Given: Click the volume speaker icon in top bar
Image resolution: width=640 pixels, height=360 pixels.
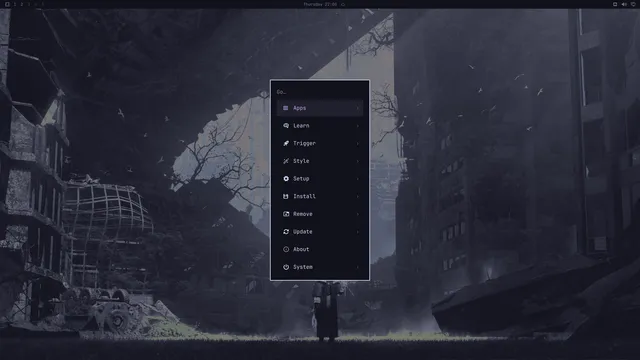Looking at the screenshot, I should pos(624,4).
